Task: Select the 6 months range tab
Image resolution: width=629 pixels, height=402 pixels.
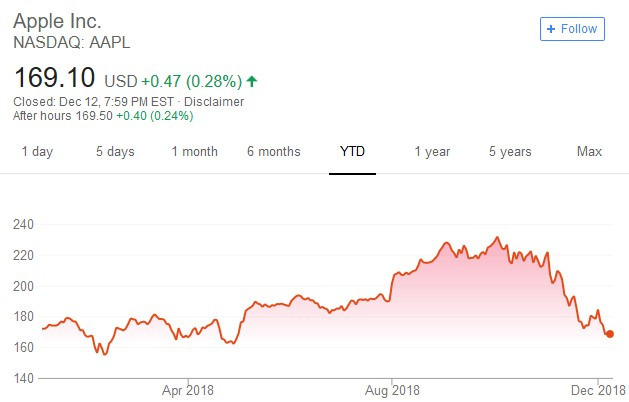Action: tap(274, 152)
